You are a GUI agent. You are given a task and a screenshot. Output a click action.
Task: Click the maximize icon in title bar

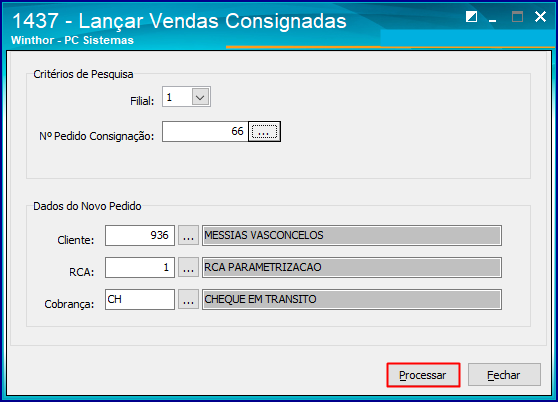click(517, 16)
